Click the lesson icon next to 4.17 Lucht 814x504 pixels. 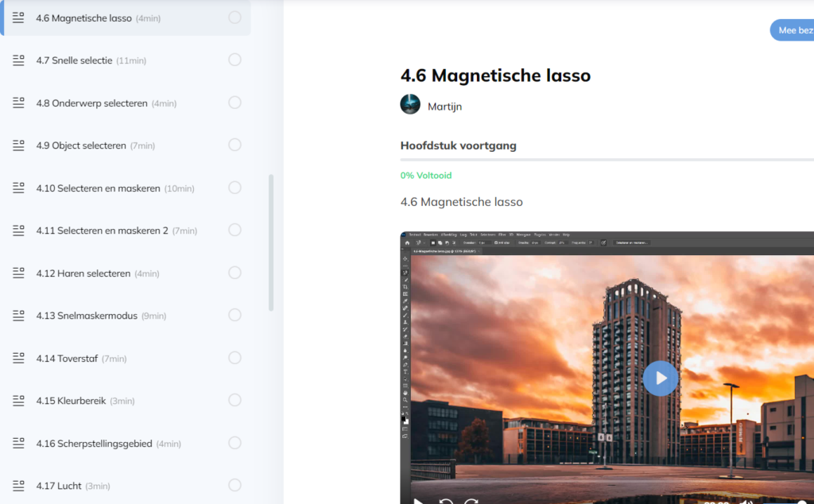tap(19, 485)
